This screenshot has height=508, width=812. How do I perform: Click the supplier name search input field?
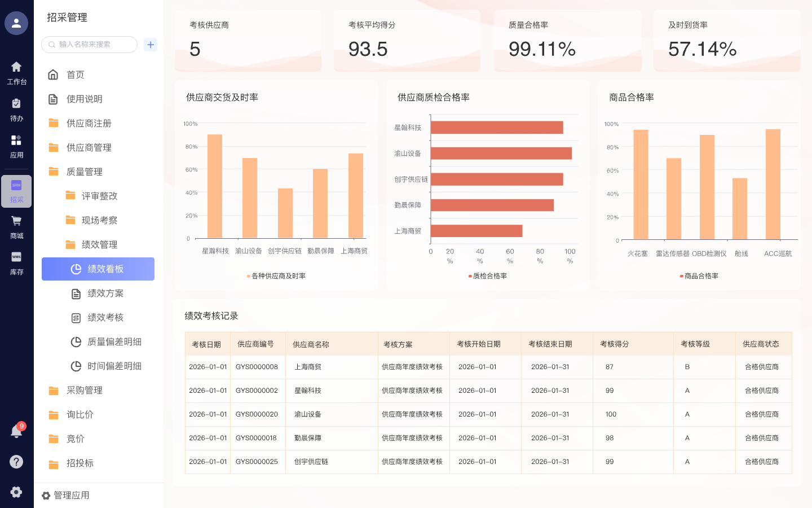click(x=89, y=45)
